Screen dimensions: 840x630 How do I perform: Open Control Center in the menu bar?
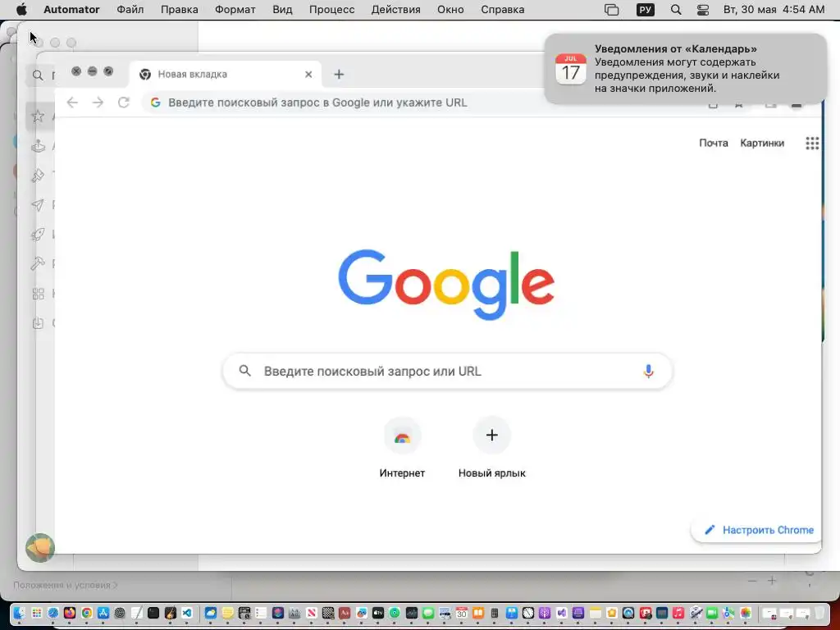(x=703, y=10)
